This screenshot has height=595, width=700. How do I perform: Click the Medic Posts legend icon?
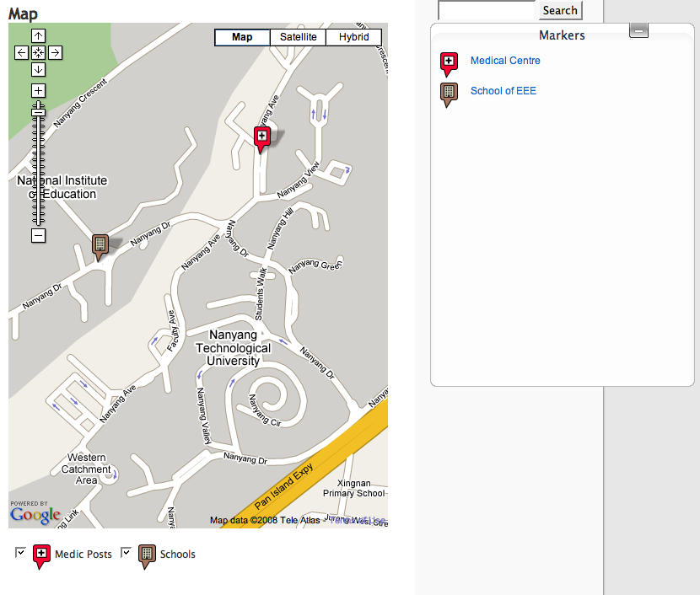[x=41, y=556]
